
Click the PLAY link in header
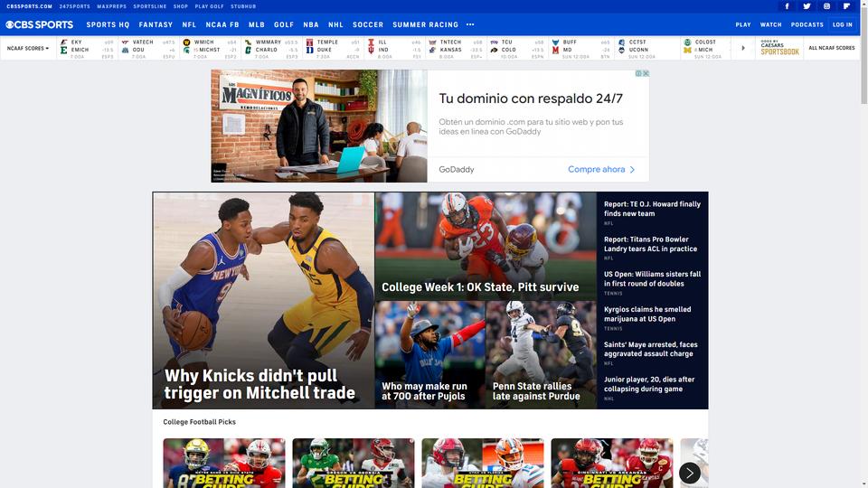pos(743,25)
